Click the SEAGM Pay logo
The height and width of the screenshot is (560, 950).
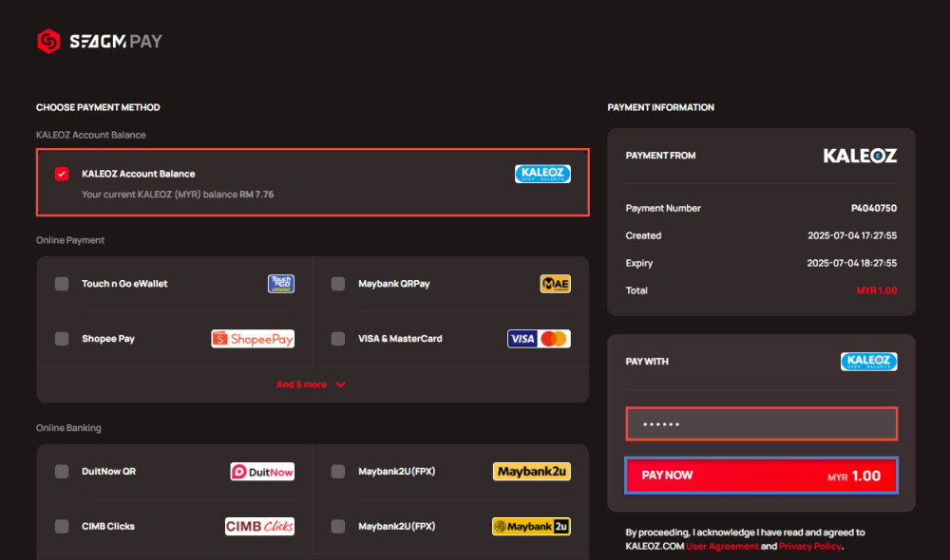(x=100, y=41)
